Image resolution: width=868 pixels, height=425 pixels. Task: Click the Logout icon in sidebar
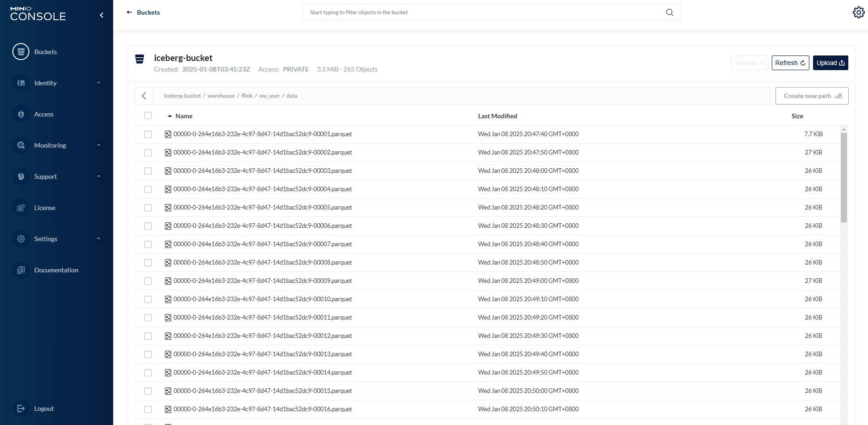pos(21,408)
